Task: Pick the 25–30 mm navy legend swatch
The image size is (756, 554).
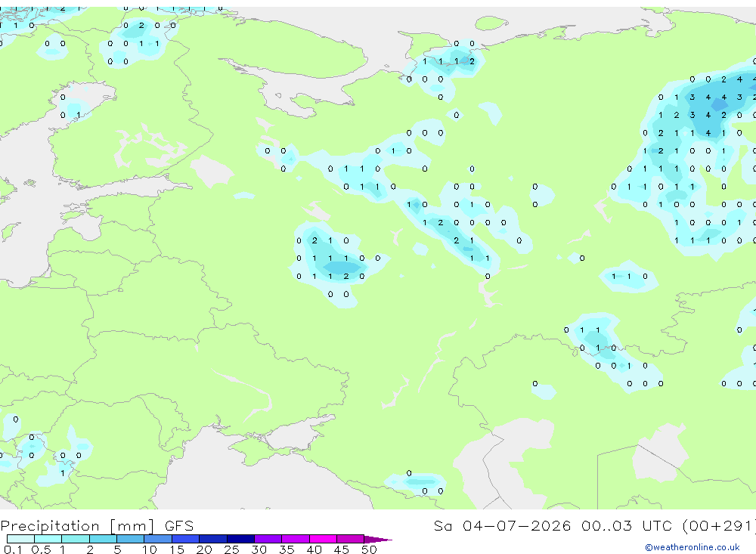Action: 240,539
